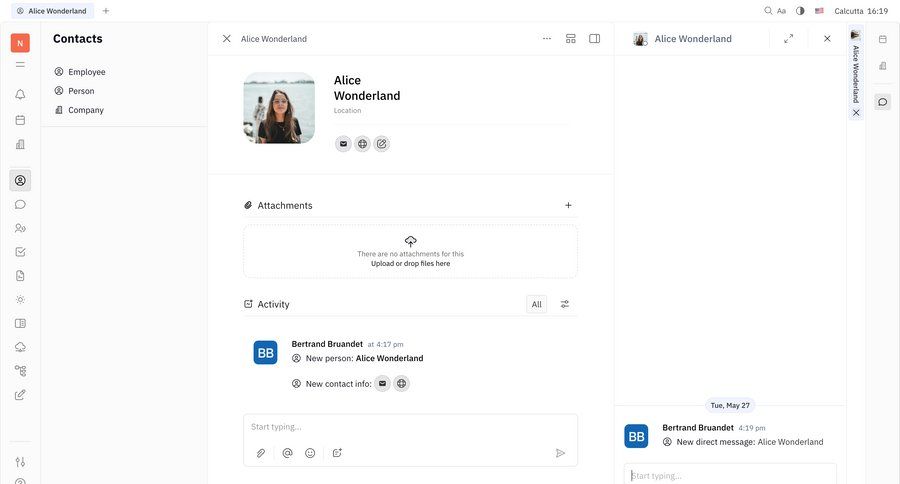Select the Contacts icon in left sidebar
Viewport: 900px width, 484px height.
(20, 180)
